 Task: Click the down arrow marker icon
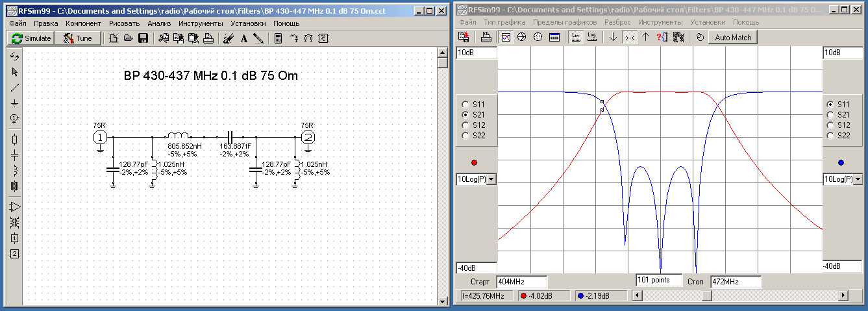click(x=613, y=37)
